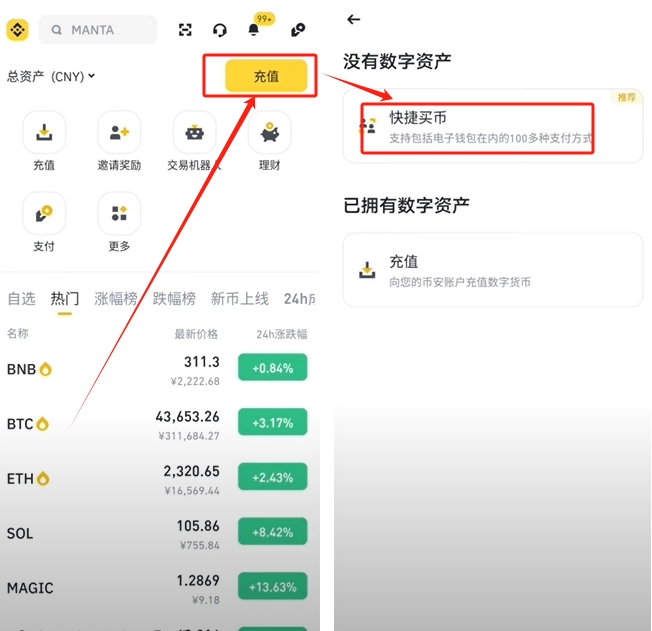Open customer support headset icon
This screenshot has height=631, width=652.
click(x=220, y=30)
